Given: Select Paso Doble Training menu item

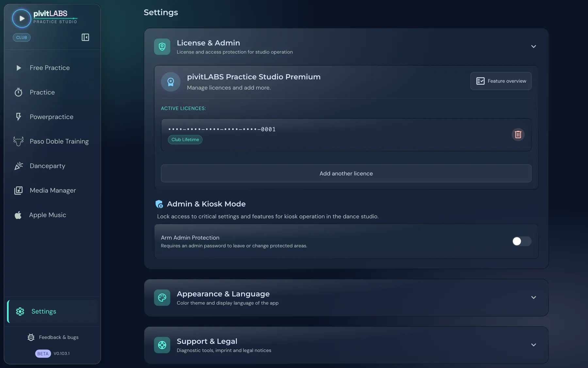Looking at the screenshot, I should click(52, 141).
